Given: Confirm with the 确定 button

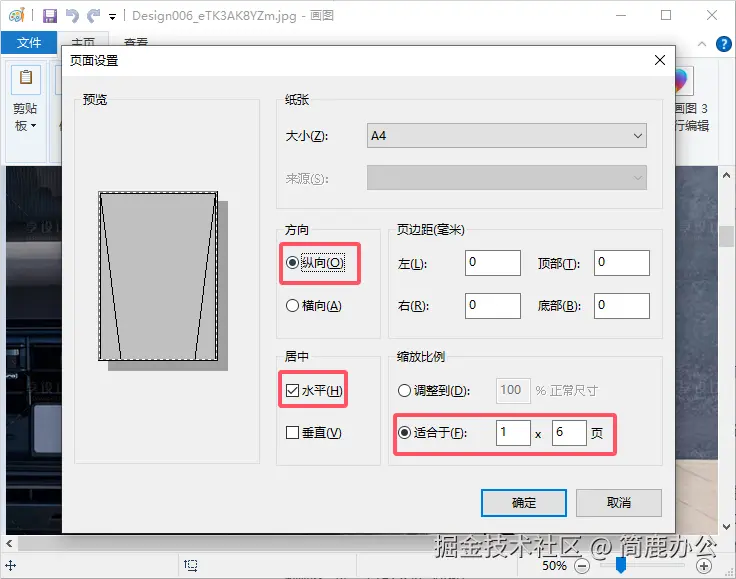Looking at the screenshot, I should point(524,503).
